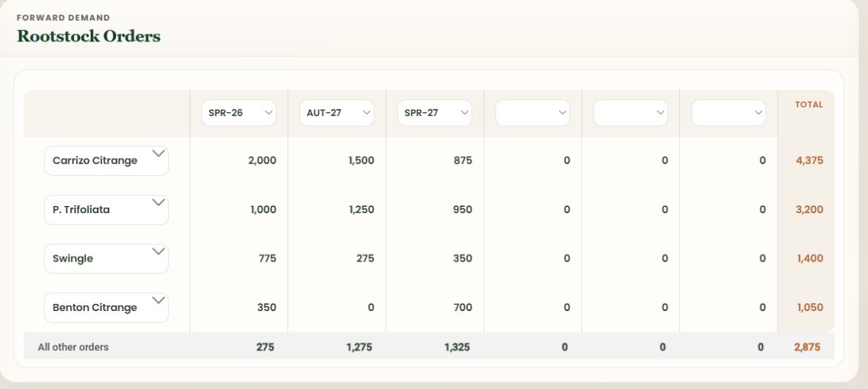Open the empty season dropdown beside SPR-27
This screenshot has width=868, height=389.
pyautogui.click(x=533, y=113)
